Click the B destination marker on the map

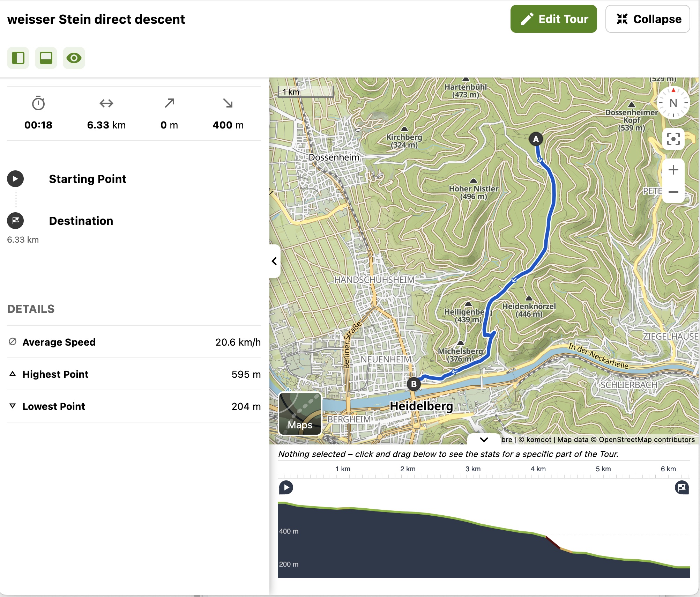414,384
